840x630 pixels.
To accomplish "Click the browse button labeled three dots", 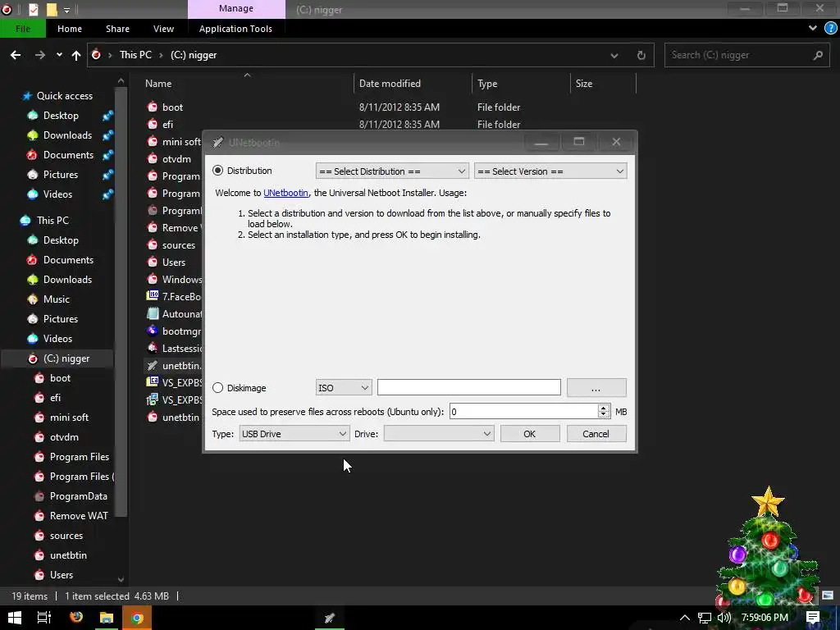I will tap(596, 387).
